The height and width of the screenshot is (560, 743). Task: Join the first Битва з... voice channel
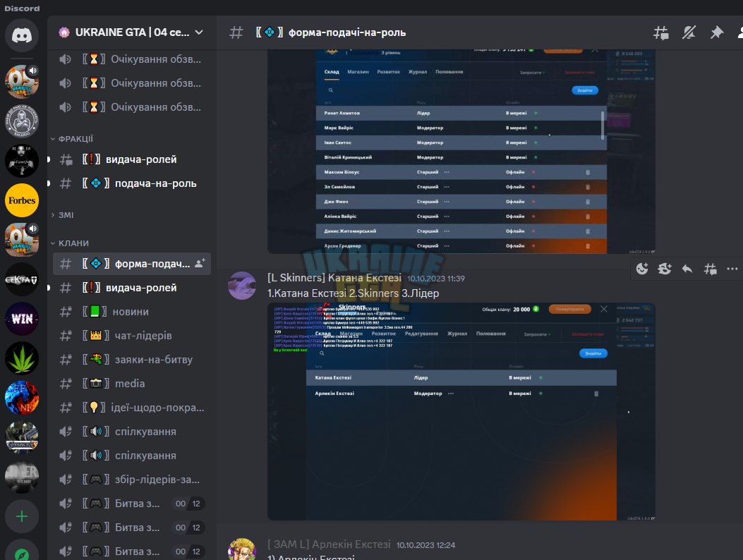click(x=132, y=504)
